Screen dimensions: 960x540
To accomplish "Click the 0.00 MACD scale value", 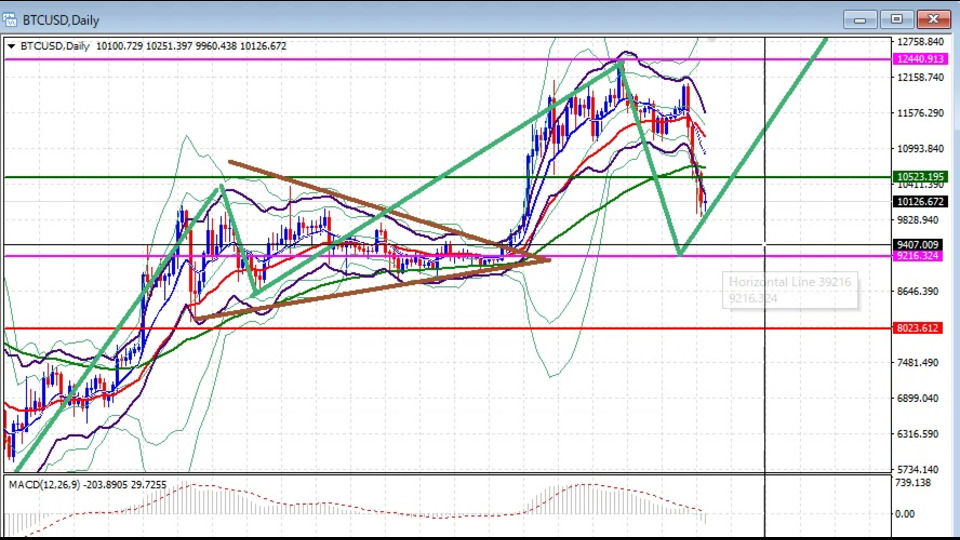I will click(x=905, y=514).
